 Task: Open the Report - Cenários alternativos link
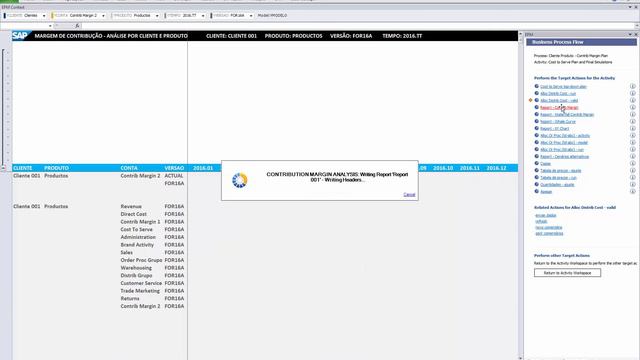[564, 156]
